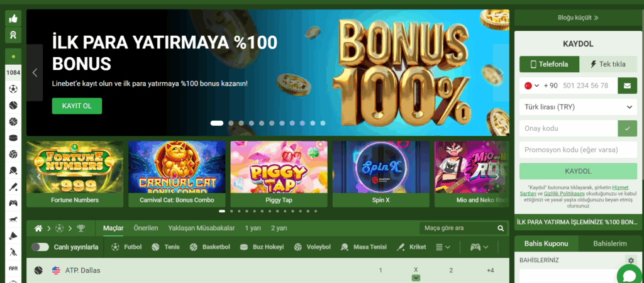Select the basketball icon in left sidebar

(13, 121)
